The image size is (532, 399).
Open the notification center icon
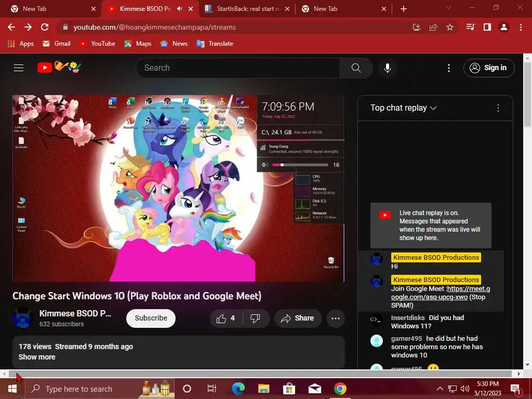[515, 389]
